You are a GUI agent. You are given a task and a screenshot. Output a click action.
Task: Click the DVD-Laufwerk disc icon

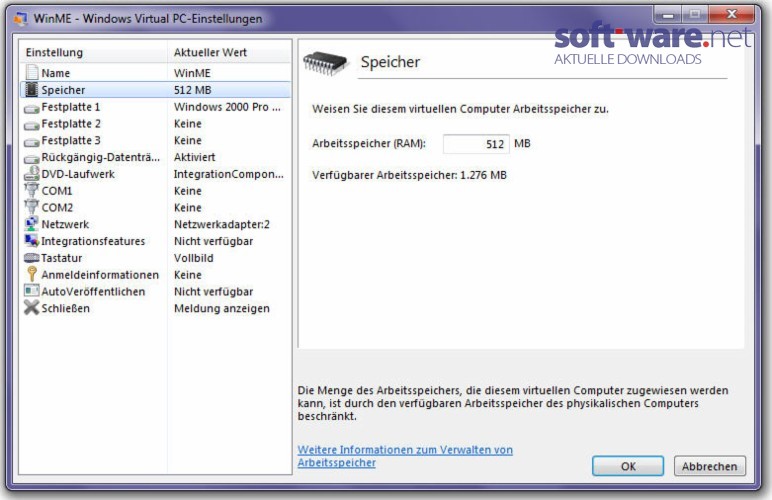tap(32, 173)
